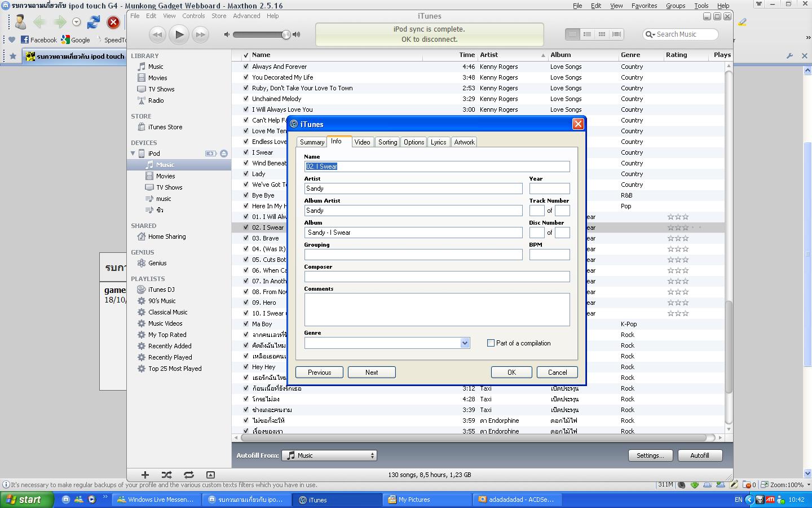Uncheck the Unchained Melody song
Image resolution: width=812 pixels, height=508 pixels.
point(246,99)
